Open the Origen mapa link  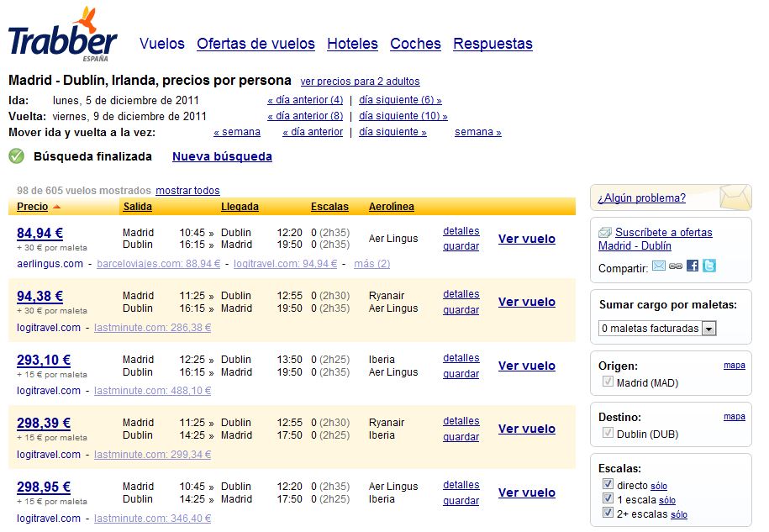(735, 366)
